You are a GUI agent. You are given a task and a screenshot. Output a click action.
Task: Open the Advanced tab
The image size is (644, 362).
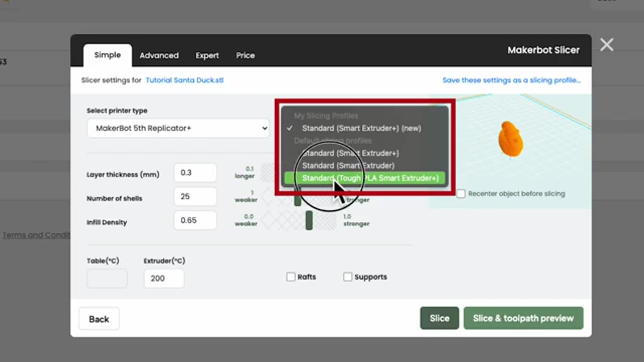(x=159, y=56)
